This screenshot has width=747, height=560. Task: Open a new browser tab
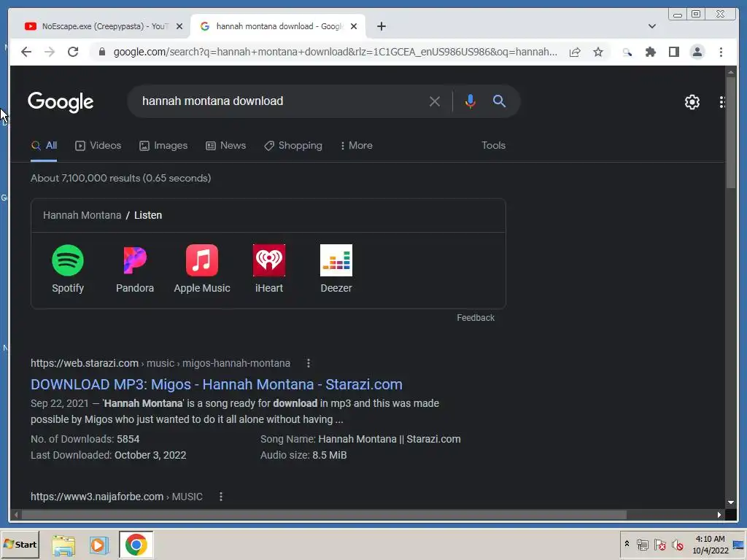coord(381,26)
